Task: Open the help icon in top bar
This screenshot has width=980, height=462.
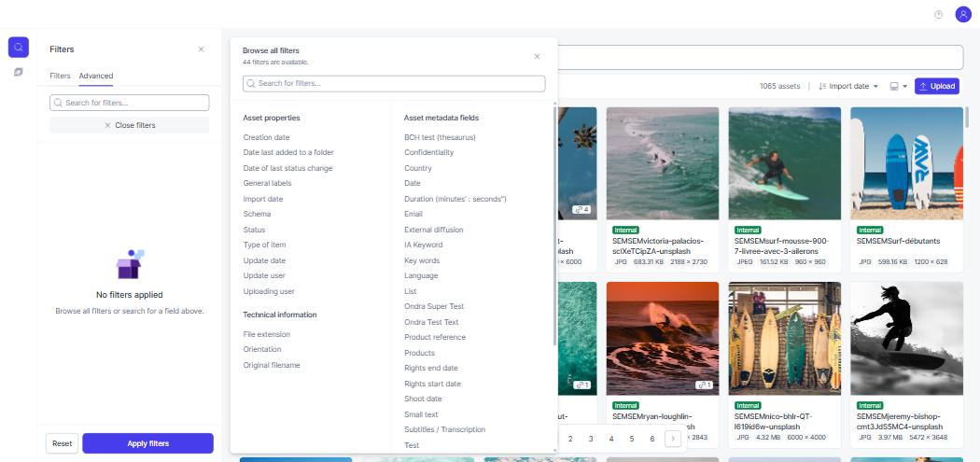Action: (x=938, y=15)
